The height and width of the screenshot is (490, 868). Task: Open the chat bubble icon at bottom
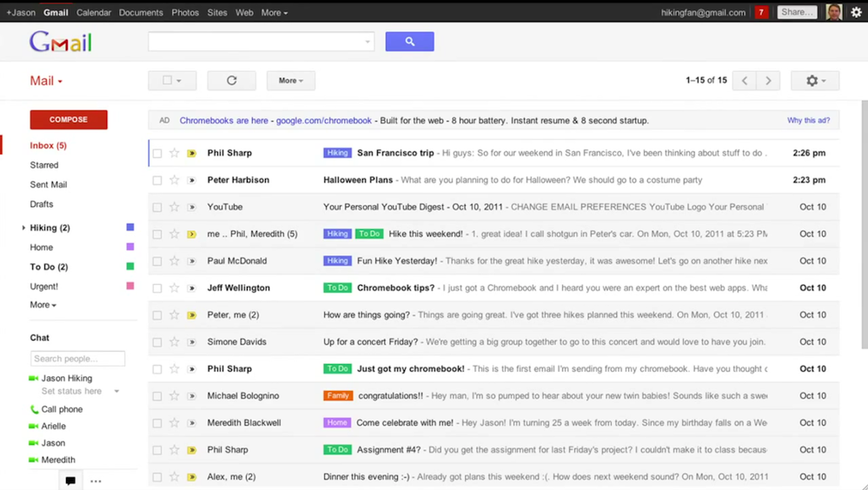click(70, 480)
